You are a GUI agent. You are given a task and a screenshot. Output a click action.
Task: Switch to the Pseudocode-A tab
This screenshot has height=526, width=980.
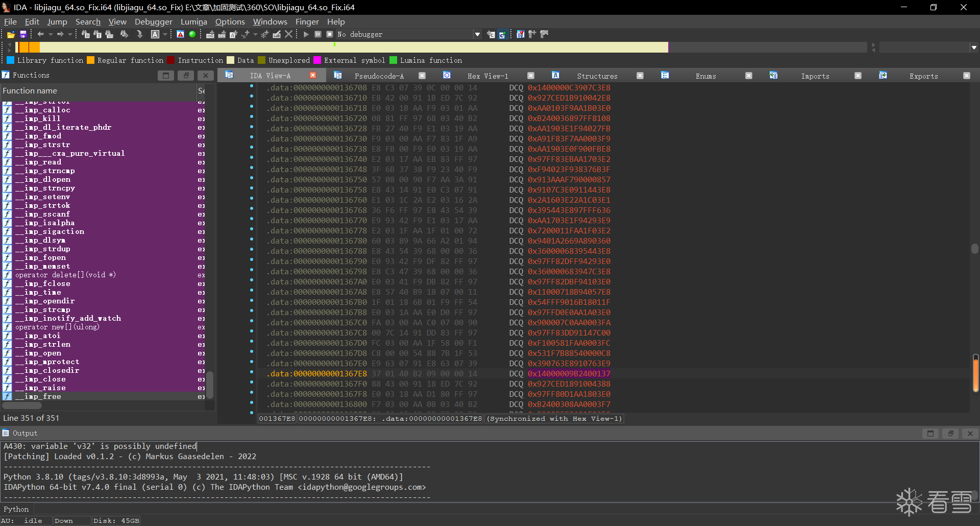tap(379, 76)
